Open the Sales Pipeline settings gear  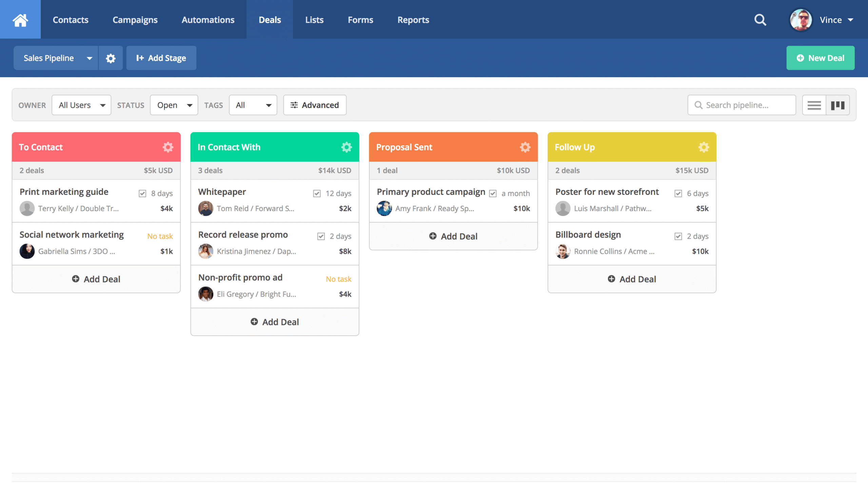click(x=111, y=58)
